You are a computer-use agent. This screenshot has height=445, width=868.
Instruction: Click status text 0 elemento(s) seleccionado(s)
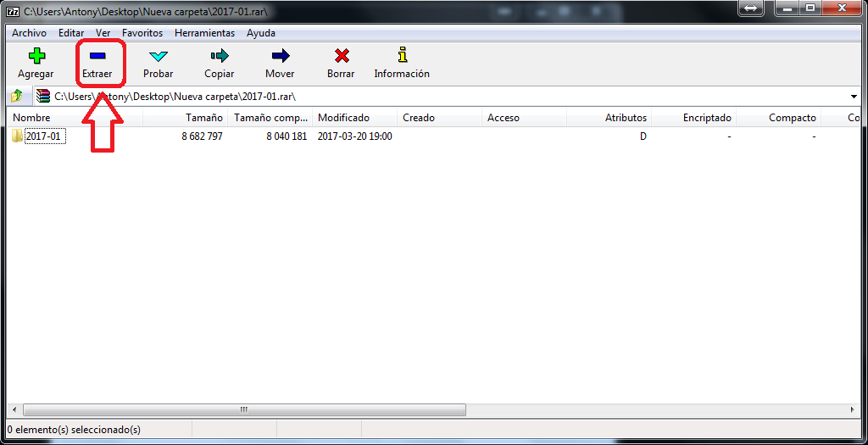[75, 430]
